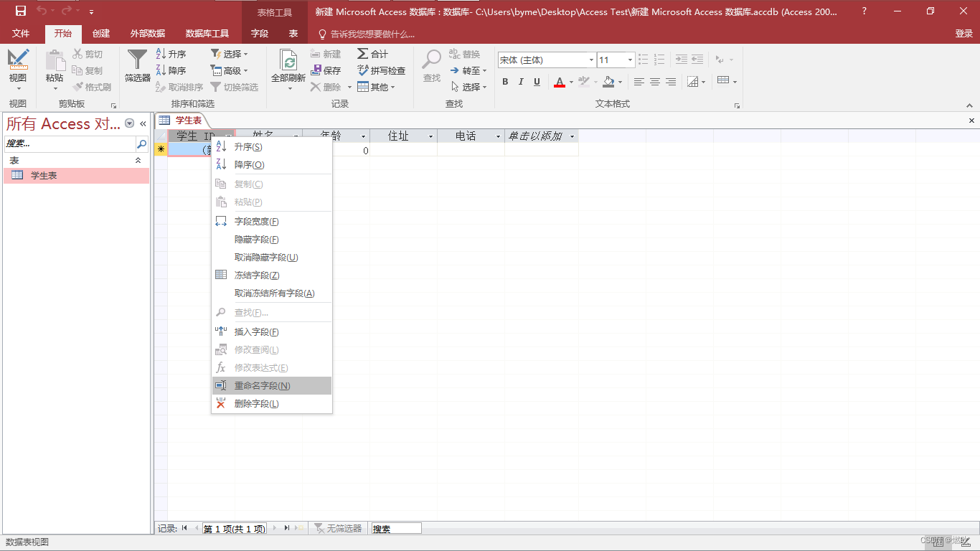Select 隐藏字段(F) context menu item
The image size is (980, 551).
pyautogui.click(x=272, y=240)
